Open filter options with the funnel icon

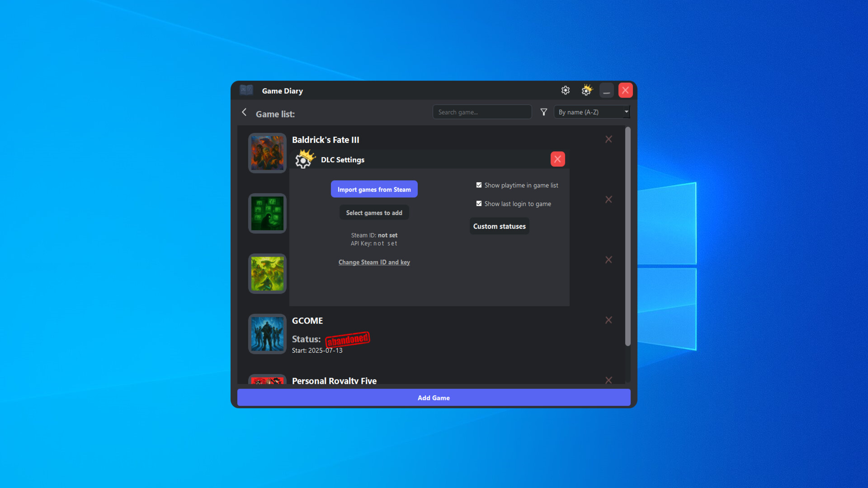point(543,112)
